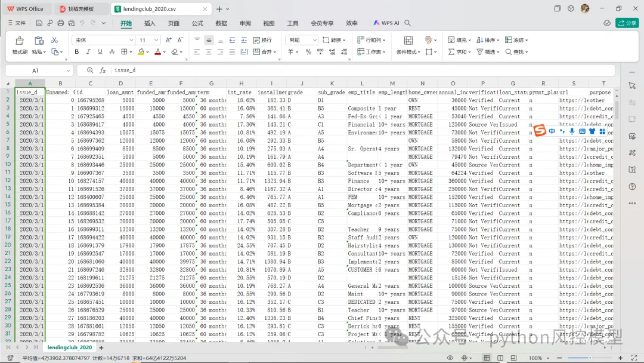The height and width of the screenshot is (363, 644).
Task: Toggle top vertical alignment
Action: pos(197,40)
